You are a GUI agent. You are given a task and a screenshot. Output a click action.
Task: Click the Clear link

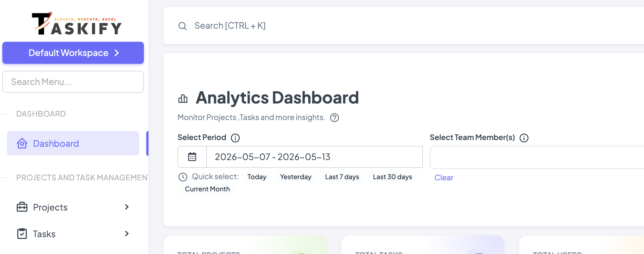point(444,177)
